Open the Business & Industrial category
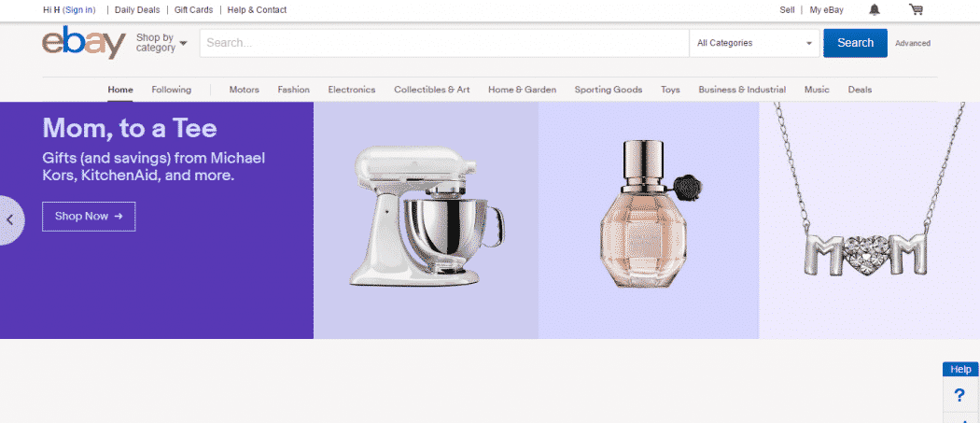 pyautogui.click(x=742, y=90)
